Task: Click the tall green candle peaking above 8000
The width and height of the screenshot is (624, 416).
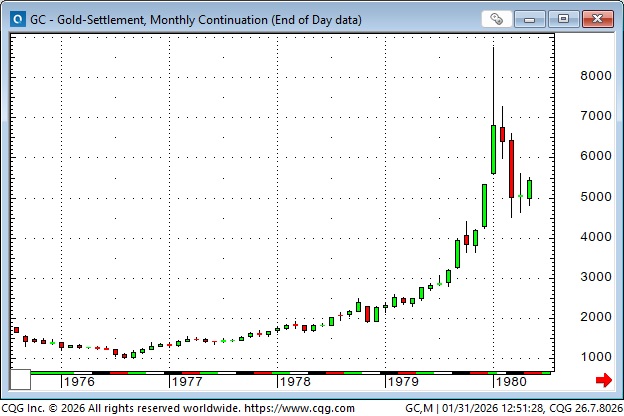Action: pyautogui.click(x=494, y=148)
